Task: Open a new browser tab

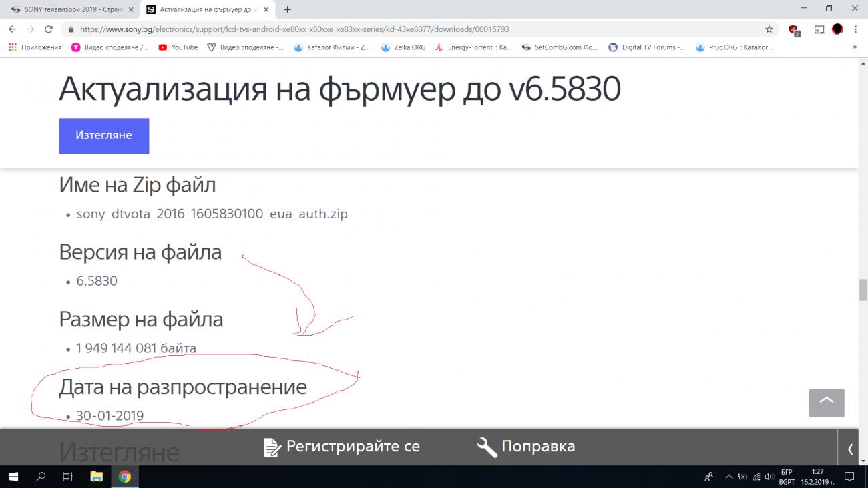Action: point(288,9)
